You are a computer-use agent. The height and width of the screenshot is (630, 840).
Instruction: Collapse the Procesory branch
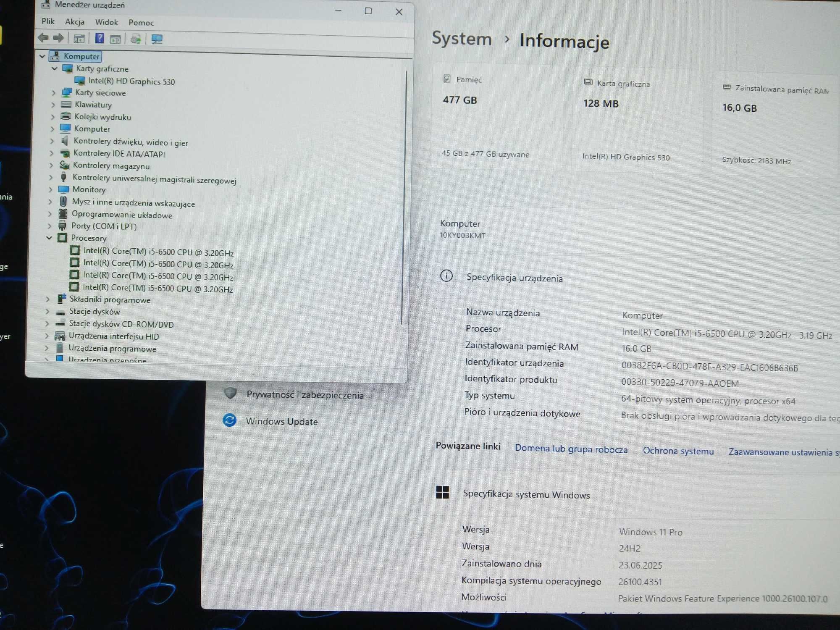(49, 238)
